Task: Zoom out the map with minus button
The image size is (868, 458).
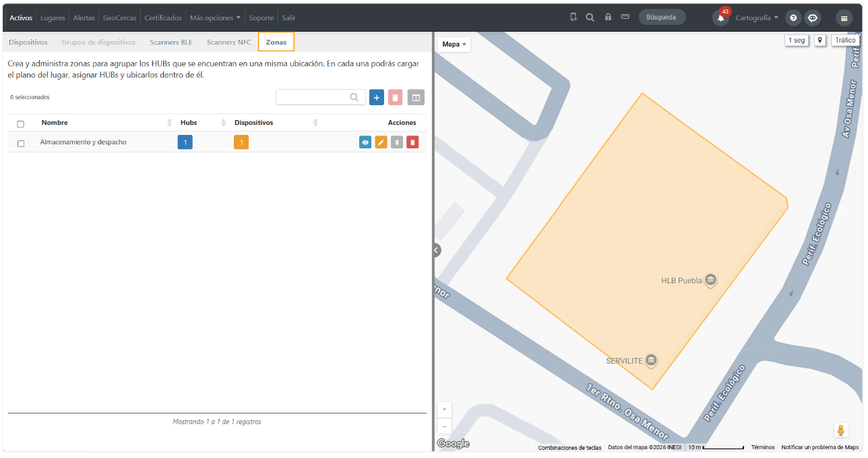Action: (445, 426)
